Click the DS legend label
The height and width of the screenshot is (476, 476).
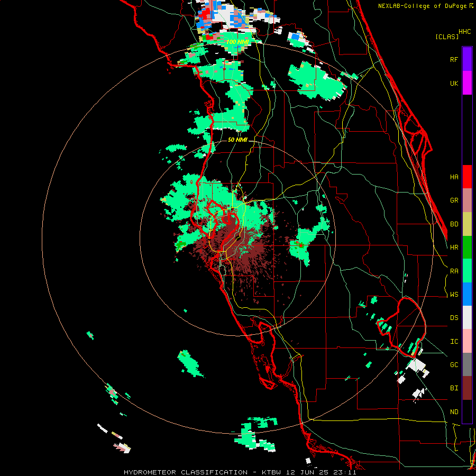click(x=454, y=318)
